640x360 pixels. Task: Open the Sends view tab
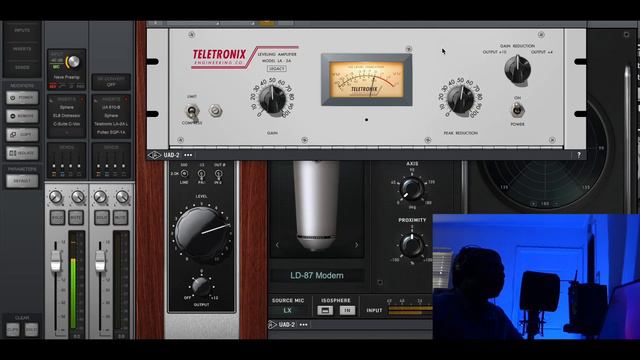point(22,67)
